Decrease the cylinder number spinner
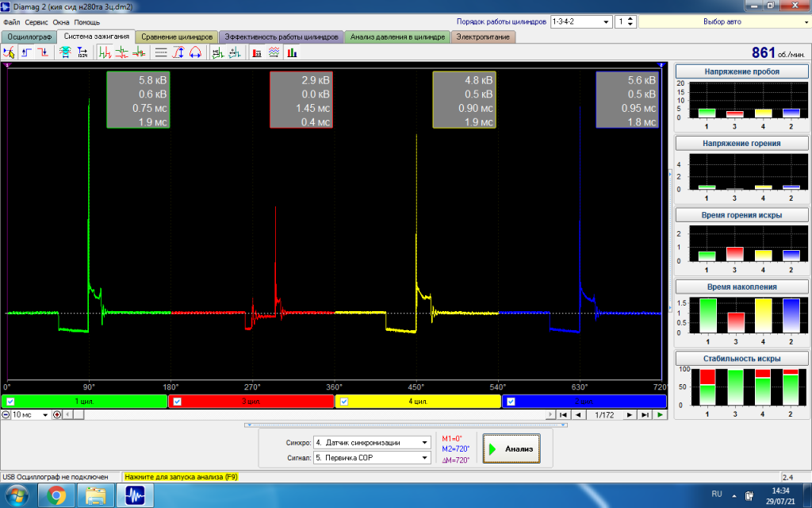 point(630,25)
